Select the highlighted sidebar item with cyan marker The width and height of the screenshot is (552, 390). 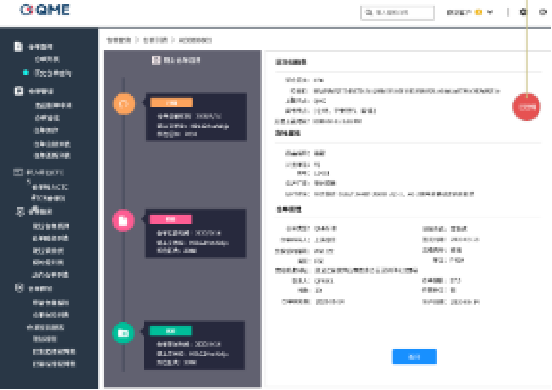[52, 73]
